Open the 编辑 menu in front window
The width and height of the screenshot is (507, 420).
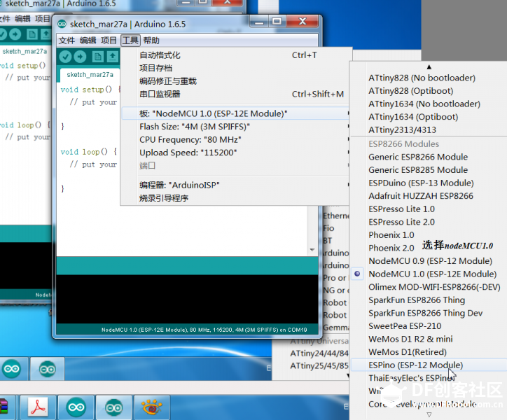pyautogui.click(x=88, y=41)
